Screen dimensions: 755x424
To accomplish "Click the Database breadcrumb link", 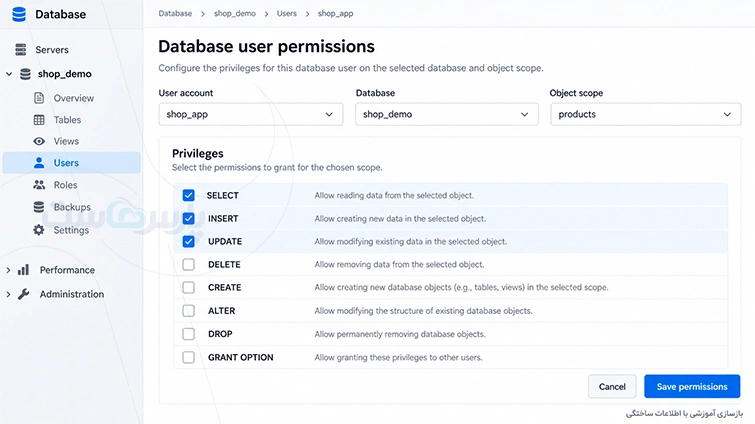I will 175,13.
